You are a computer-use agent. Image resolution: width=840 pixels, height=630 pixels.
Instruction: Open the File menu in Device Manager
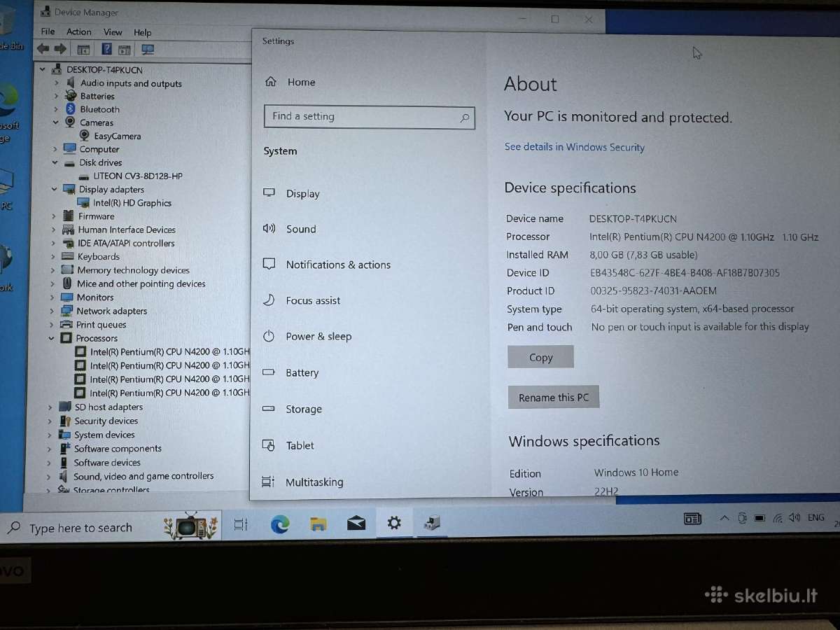tap(48, 31)
